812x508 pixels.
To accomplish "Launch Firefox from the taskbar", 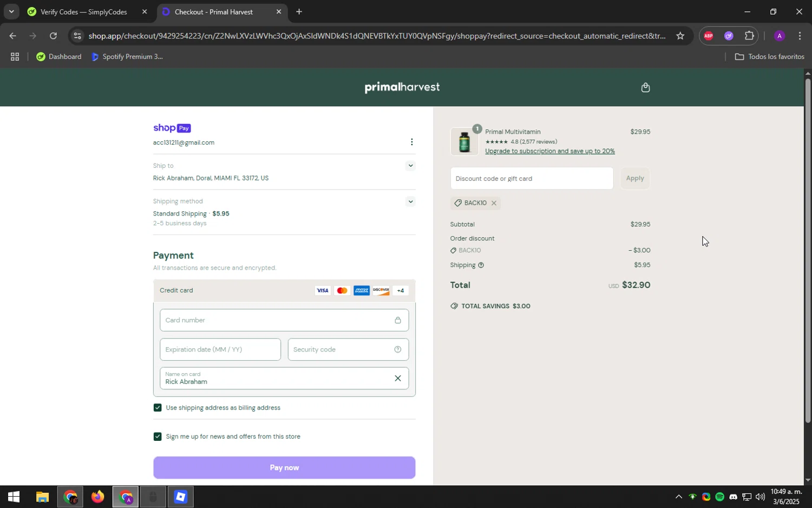I will tap(97, 497).
